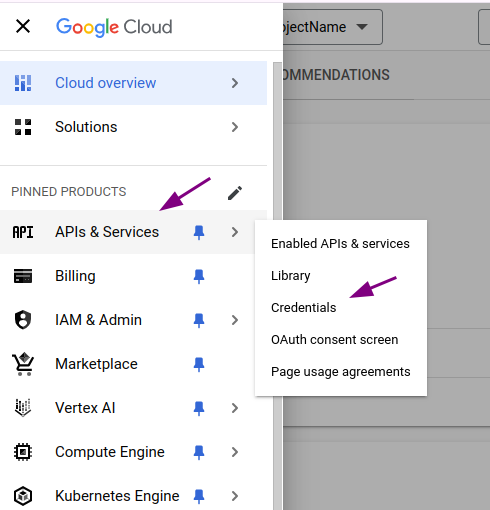Unpin Billing from pinned products
This screenshot has height=510, width=490.
[199, 276]
